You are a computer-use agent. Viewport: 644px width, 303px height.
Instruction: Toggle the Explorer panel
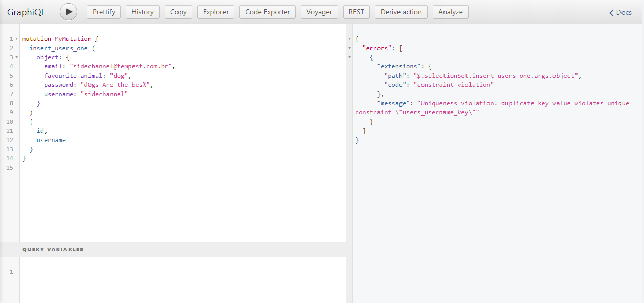tap(216, 12)
